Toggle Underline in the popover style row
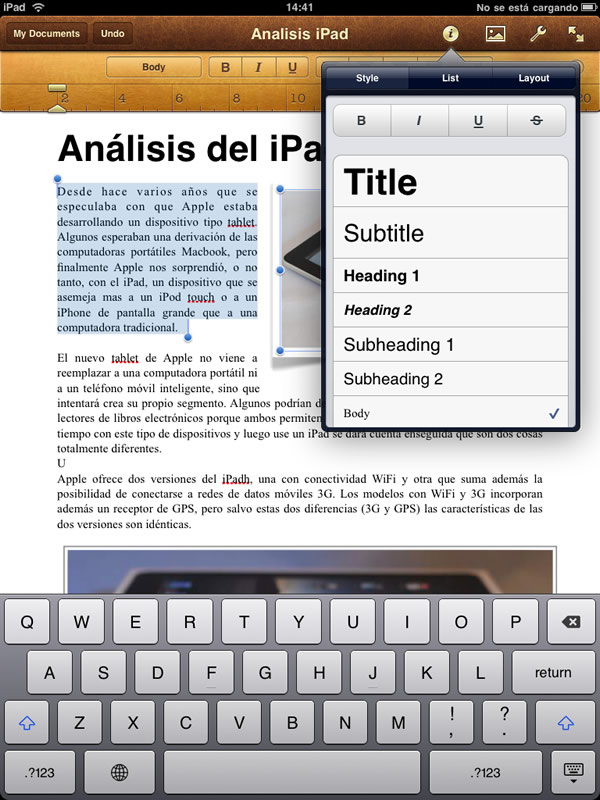600x800 pixels. pyautogui.click(x=478, y=120)
